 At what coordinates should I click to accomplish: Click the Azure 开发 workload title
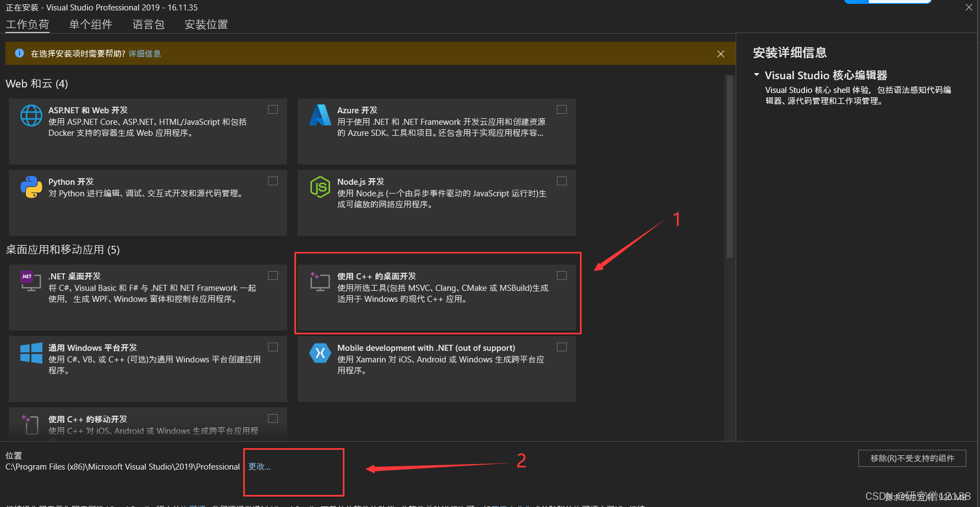[x=357, y=110]
